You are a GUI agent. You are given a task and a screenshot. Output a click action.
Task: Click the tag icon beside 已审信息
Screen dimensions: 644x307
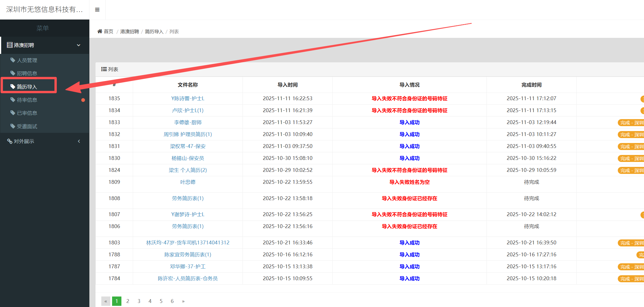(13, 113)
